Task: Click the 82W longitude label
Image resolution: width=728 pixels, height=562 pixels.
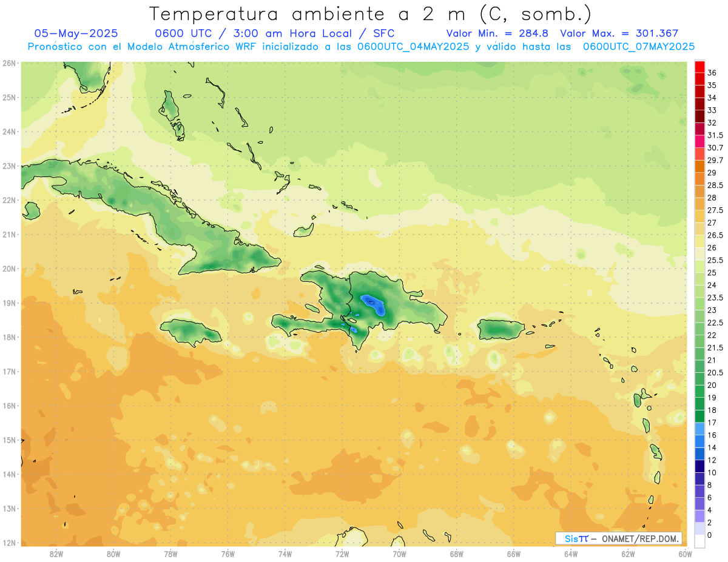Action: point(56,554)
